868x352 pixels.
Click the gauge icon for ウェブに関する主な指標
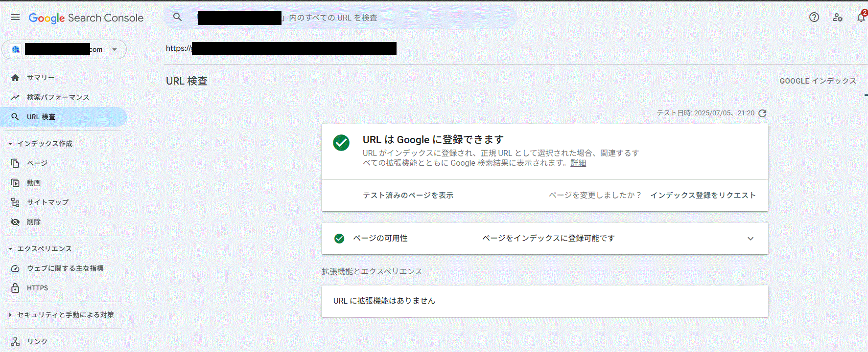[15, 268]
